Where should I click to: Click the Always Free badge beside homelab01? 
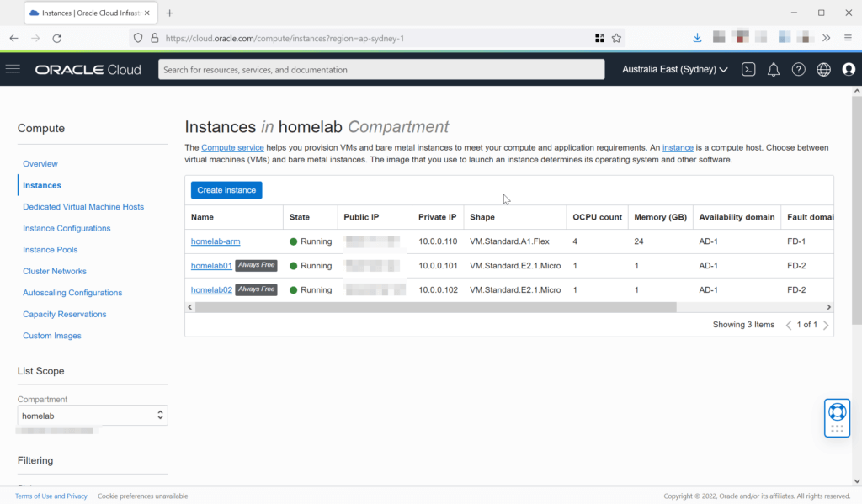(256, 266)
